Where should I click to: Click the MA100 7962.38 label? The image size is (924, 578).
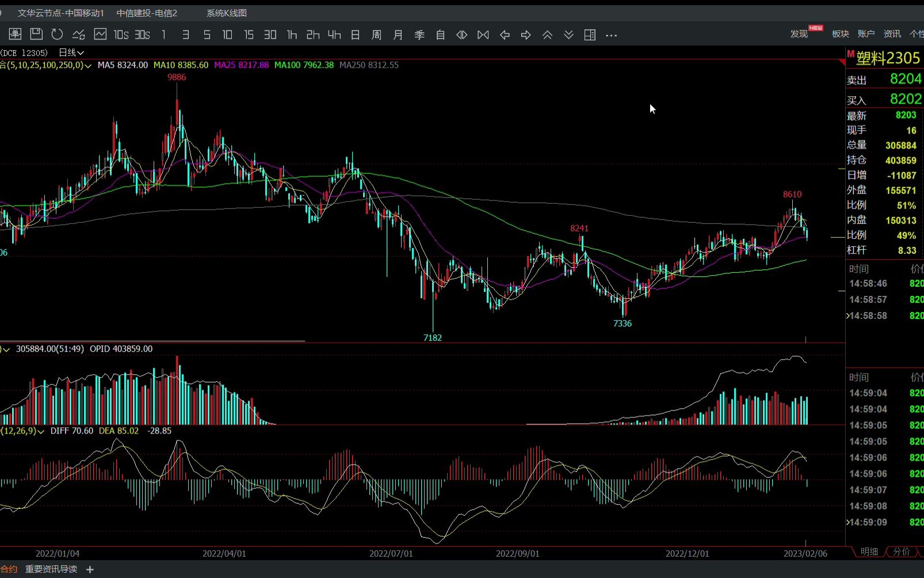coord(304,65)
